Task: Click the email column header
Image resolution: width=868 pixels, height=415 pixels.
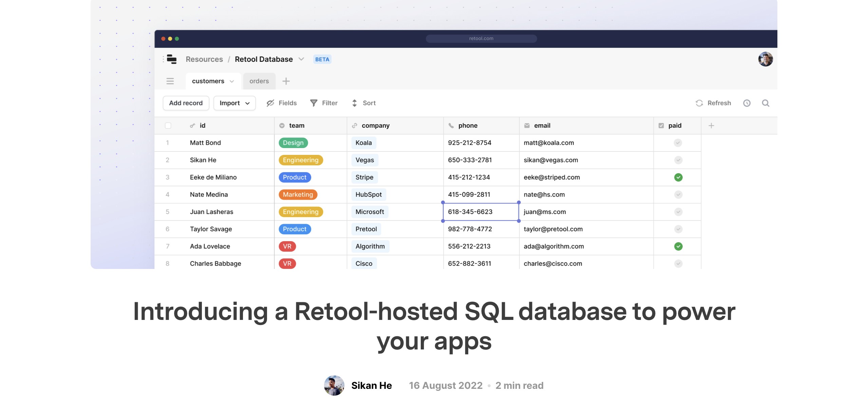Action: coord(586,126)
